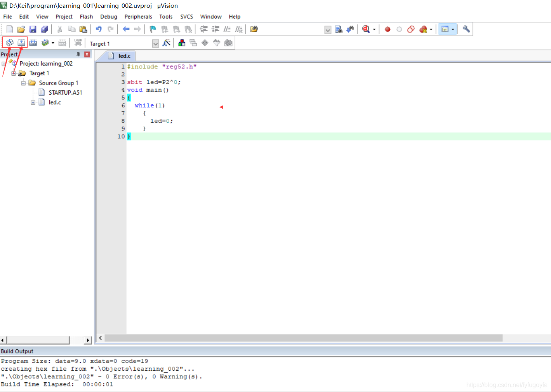Click the editor horizontal scrollbar

pyautogui.click(x=304, y=338)
